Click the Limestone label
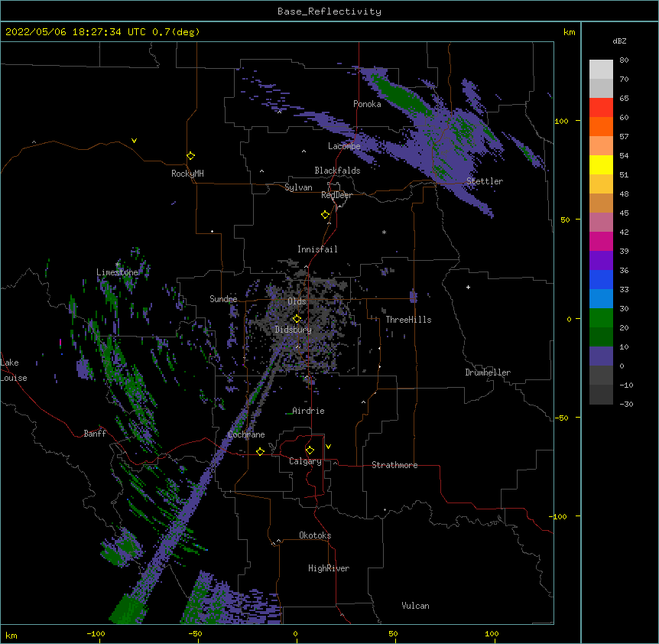Screen dimensions: 659x644 point(117,272)
